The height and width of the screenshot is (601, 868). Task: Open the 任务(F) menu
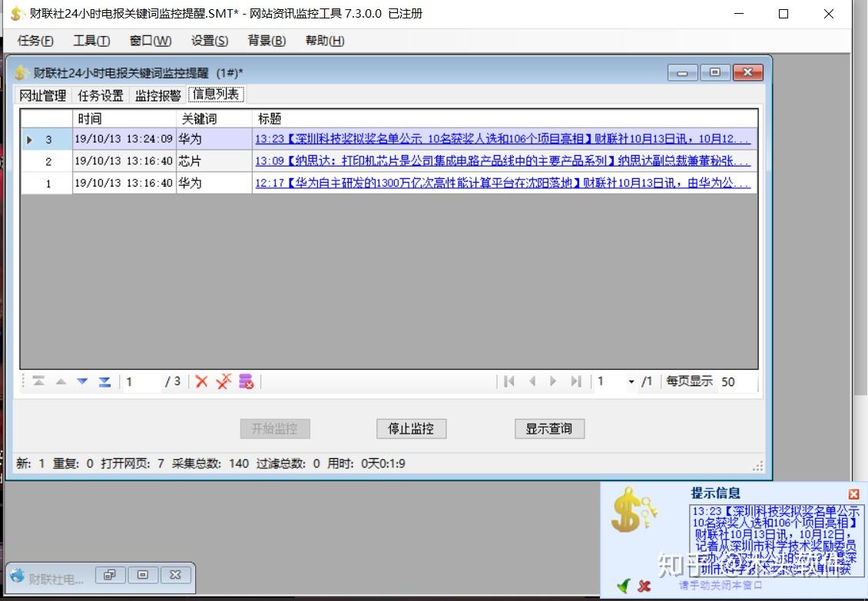(x=35, y=41)
